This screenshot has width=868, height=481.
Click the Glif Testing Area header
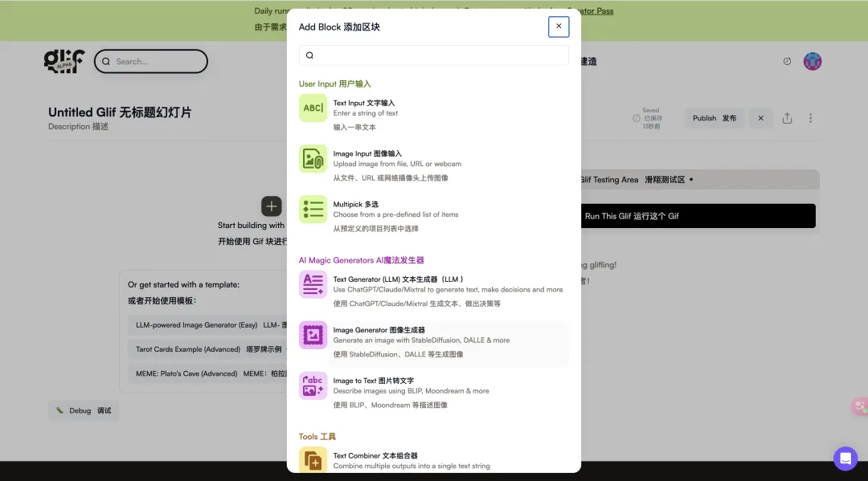pos(699,180)
